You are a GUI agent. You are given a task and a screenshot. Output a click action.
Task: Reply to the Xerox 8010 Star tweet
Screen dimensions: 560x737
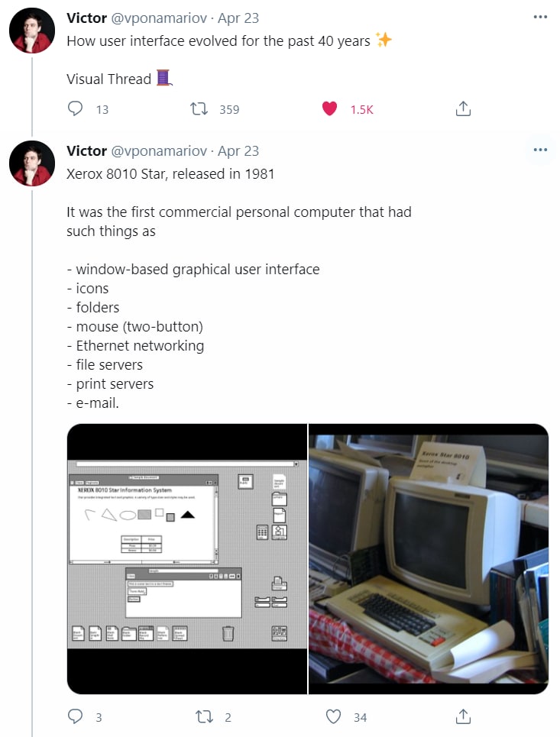[75, 716]
